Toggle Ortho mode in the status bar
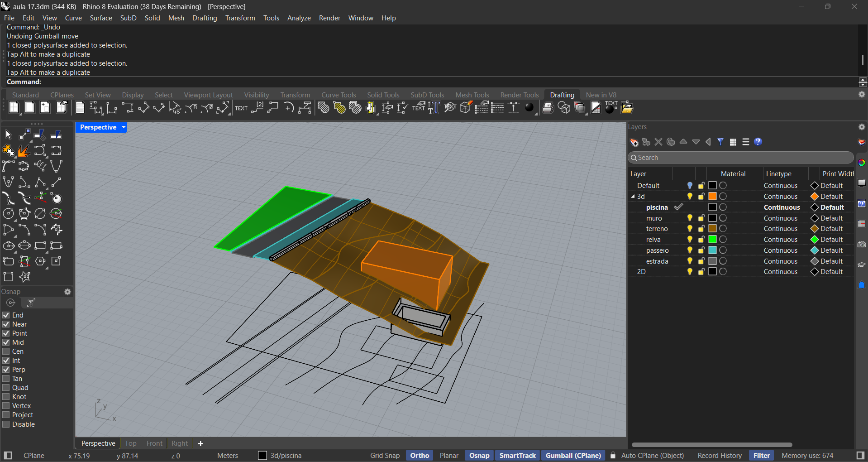The image size is (868, 462). (419, 455)
